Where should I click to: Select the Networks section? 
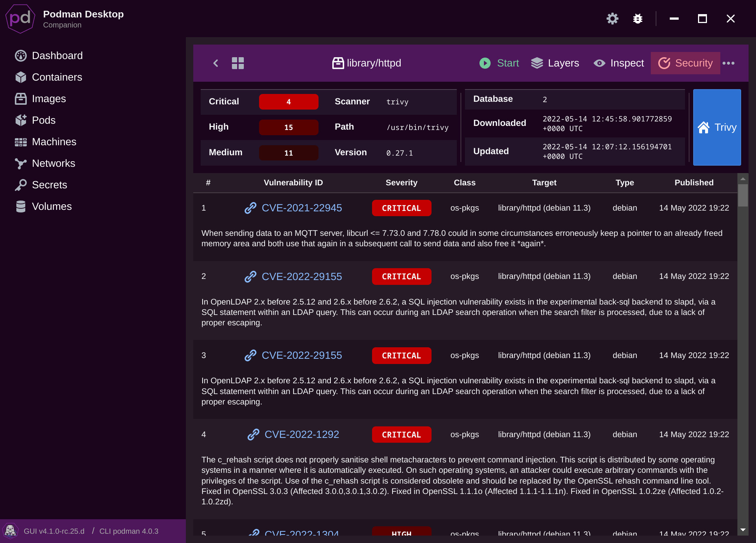[54, 163]
